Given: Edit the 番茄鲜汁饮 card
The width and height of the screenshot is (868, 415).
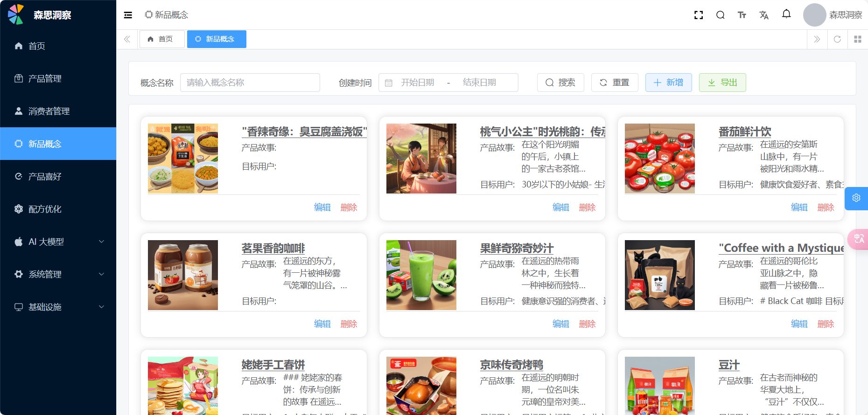Looking at the screenshot, I should [799, 207].
